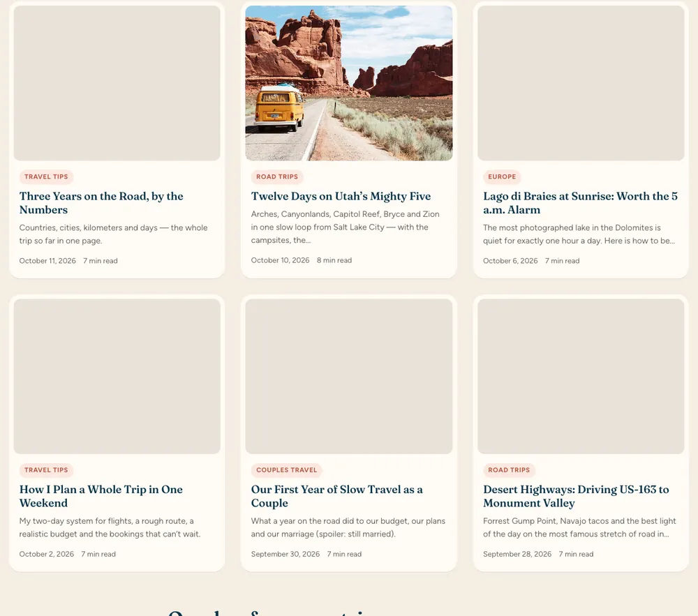Open Travel Tips tag on Whole Trip weekend post
The width and height of the screenshot is (698, 616).
click(x=46, y=469)
